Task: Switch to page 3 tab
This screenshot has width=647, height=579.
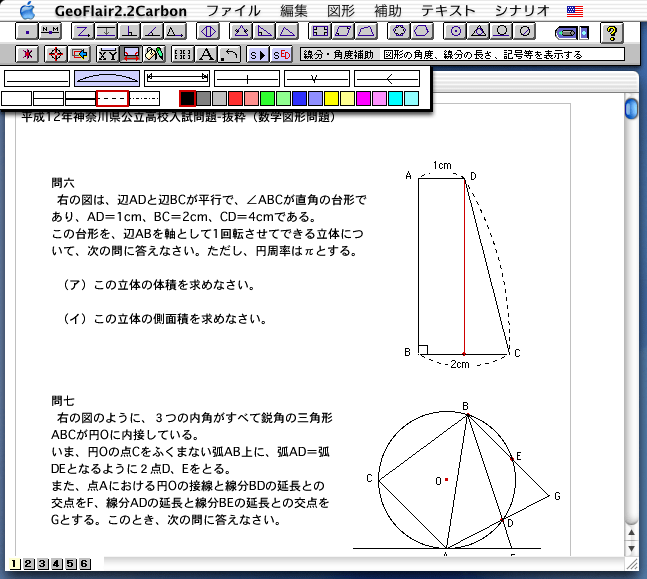Action: [42, 564]
